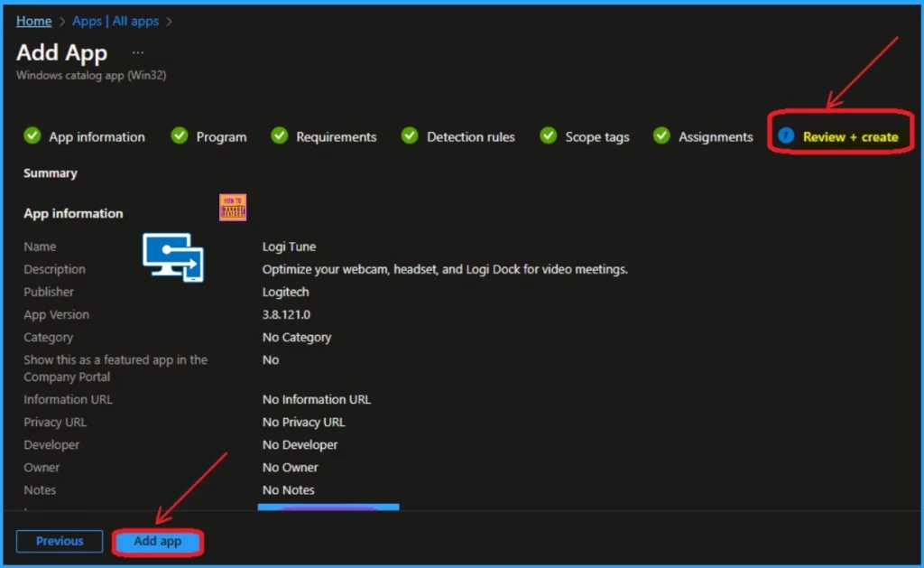Open the ellipsis menu beside Add App

click(138, 52)
